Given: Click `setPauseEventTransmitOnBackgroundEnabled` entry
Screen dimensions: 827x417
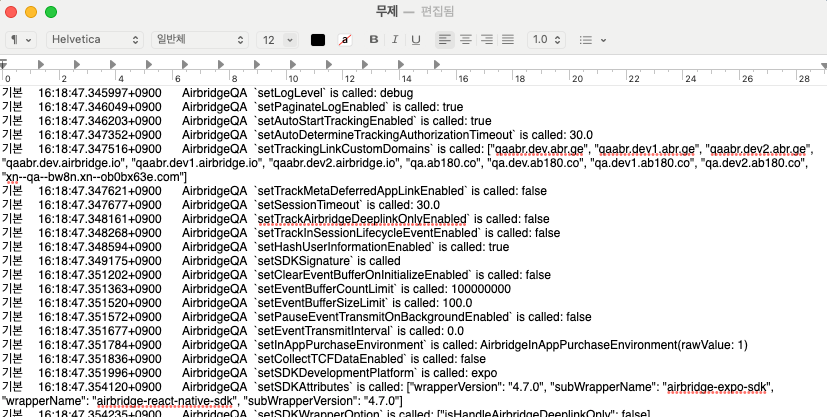Looking at the screenshot, I should (383, 317).
